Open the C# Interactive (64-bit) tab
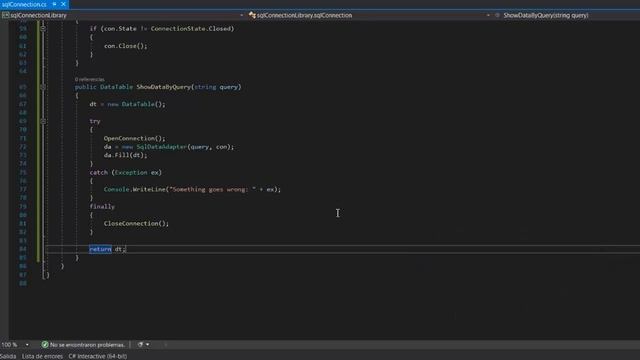640x360 pixels. pos(98,356)
